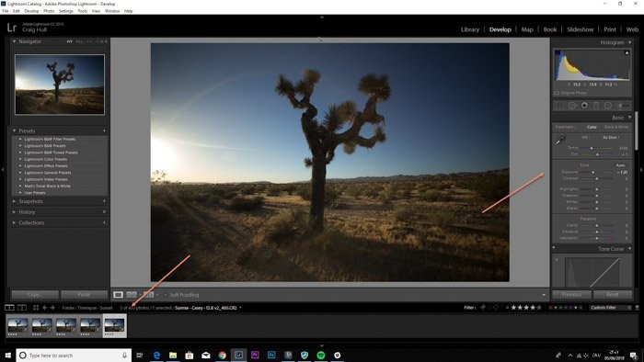Click the Reset button

[x=613, y=294]
